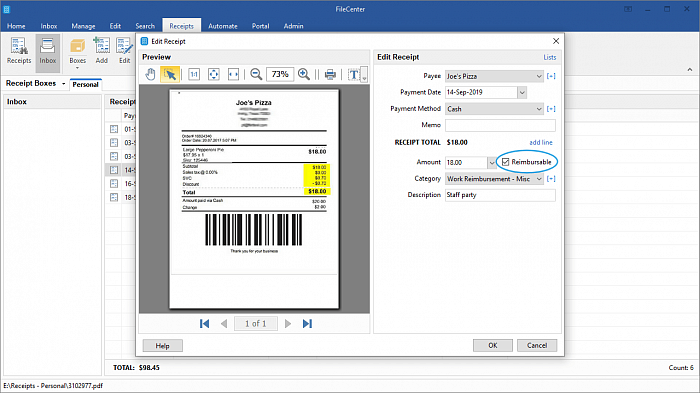This screenshot has width=700, height=393.
Task: Select the receipt row icon starting 16-
Action: tap(114, 184)
